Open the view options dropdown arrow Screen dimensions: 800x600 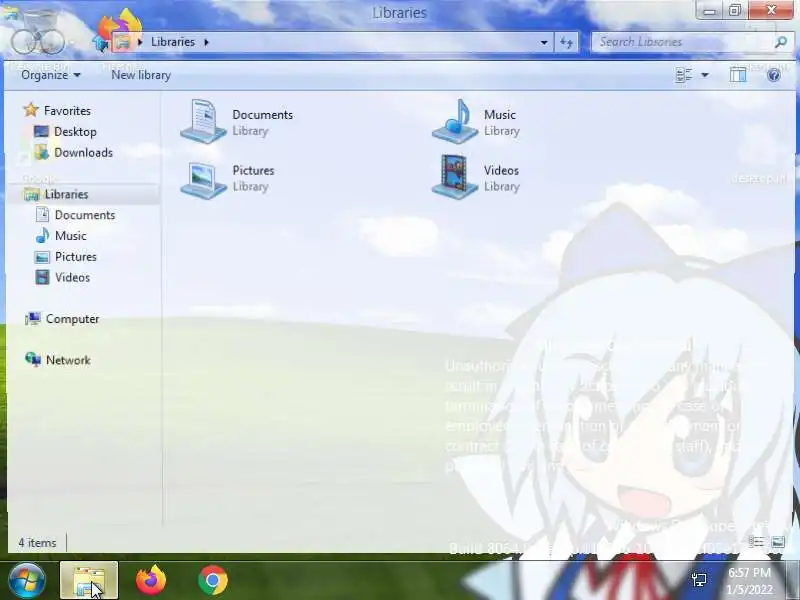coord(705,75)
